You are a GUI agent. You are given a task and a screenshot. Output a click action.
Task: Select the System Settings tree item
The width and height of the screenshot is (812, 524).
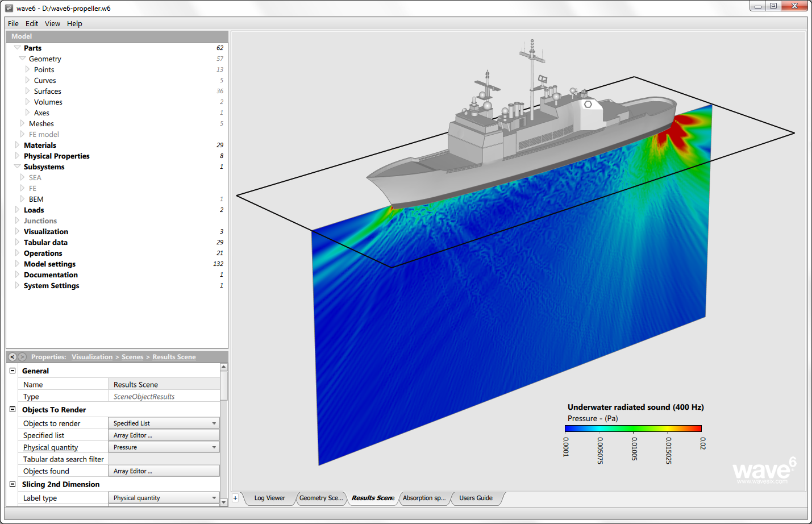point(52,285)
